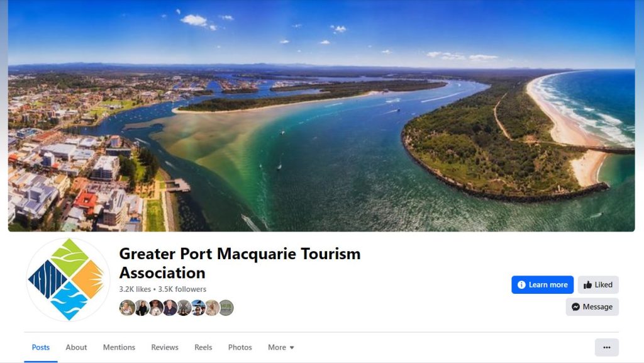Click the Message button
The width and height of the screenshot is (644, 363).
point(592,307)
